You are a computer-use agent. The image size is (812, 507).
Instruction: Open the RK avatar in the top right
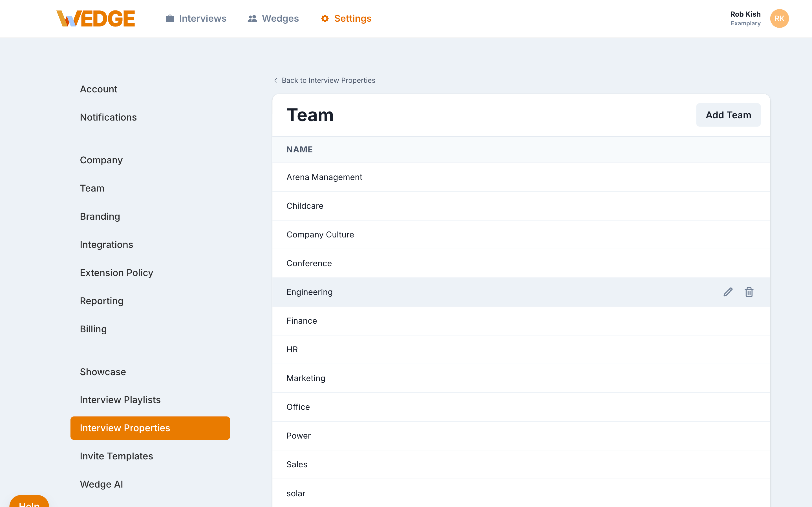point(779,18)
